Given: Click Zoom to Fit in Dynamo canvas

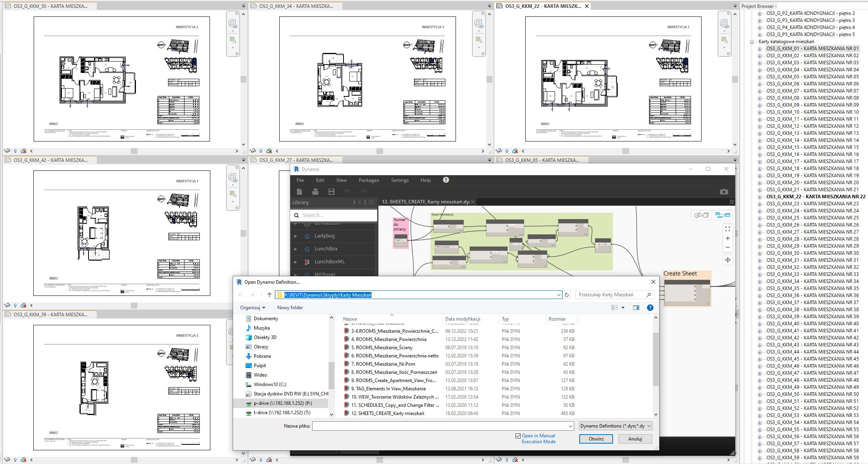Looking at the screenshot, I should [727, 229].
